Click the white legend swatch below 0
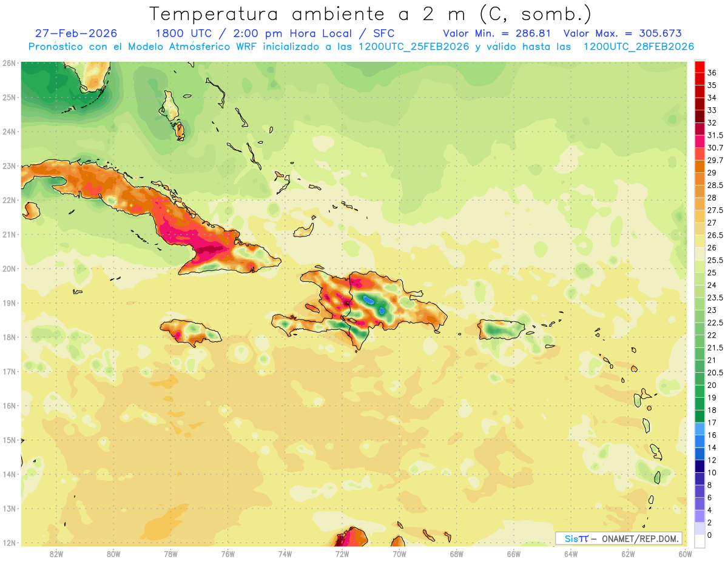728x562 pixels. click(x=699, y=541)
